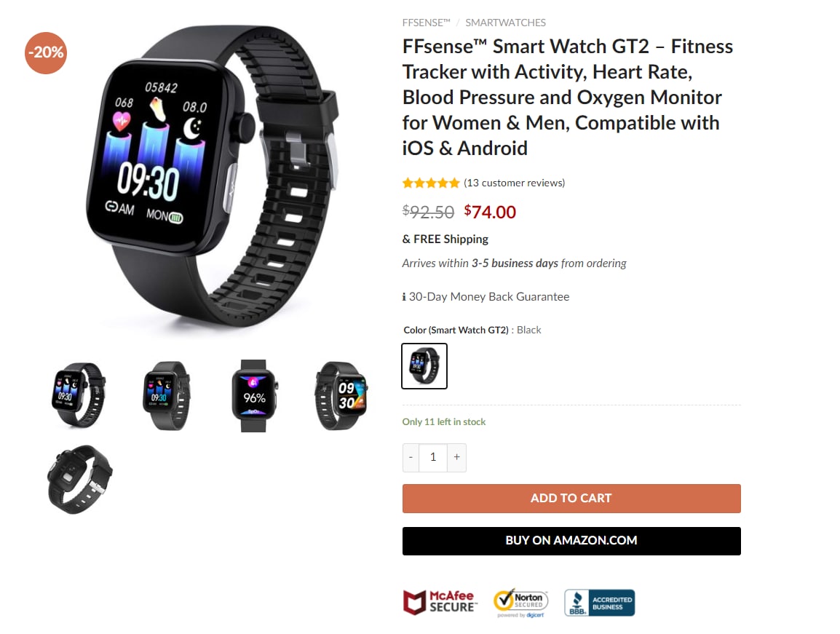This screenshot has height=634, width=840.
Task: Click the quantity input field
Action: [x=433, y=458]
